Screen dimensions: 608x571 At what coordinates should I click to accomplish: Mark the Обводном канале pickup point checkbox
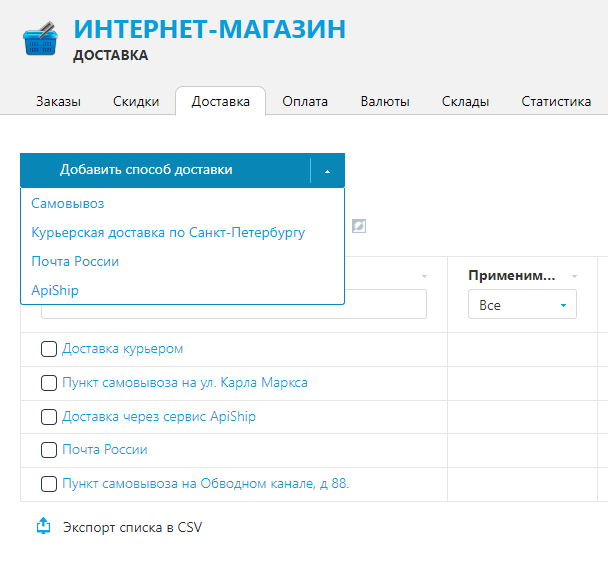[x=49, y=484]
